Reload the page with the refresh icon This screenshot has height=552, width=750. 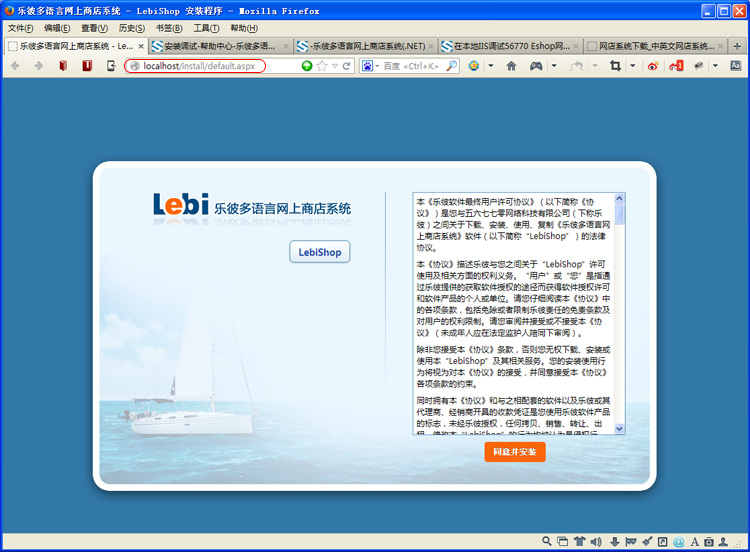click(346, 66)
